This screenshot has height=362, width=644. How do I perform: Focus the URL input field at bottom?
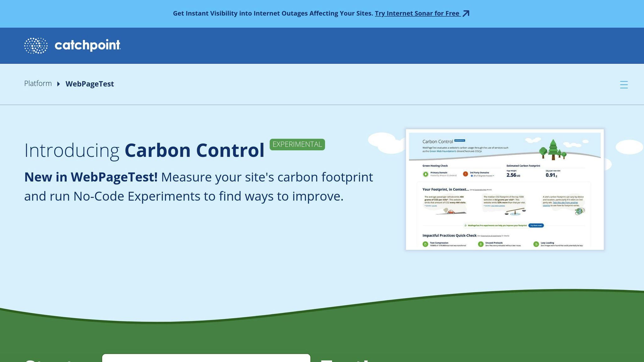click(206, 358)
